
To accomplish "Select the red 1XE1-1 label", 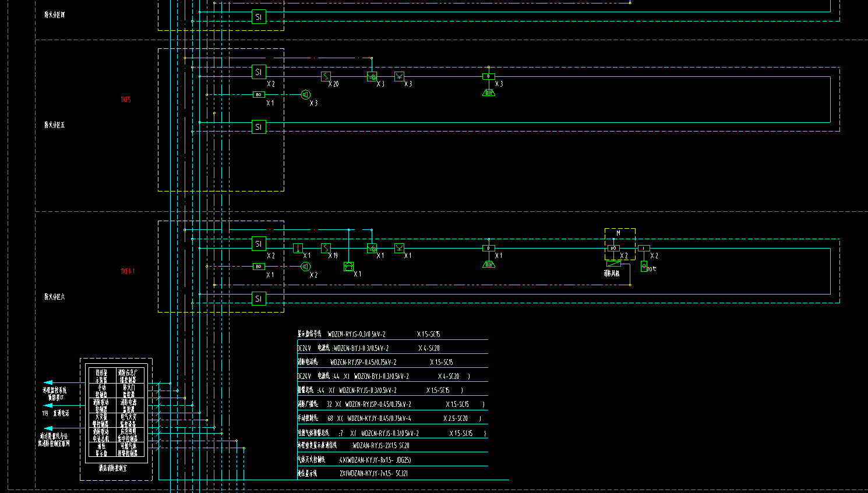I will (x=128, y=271).
